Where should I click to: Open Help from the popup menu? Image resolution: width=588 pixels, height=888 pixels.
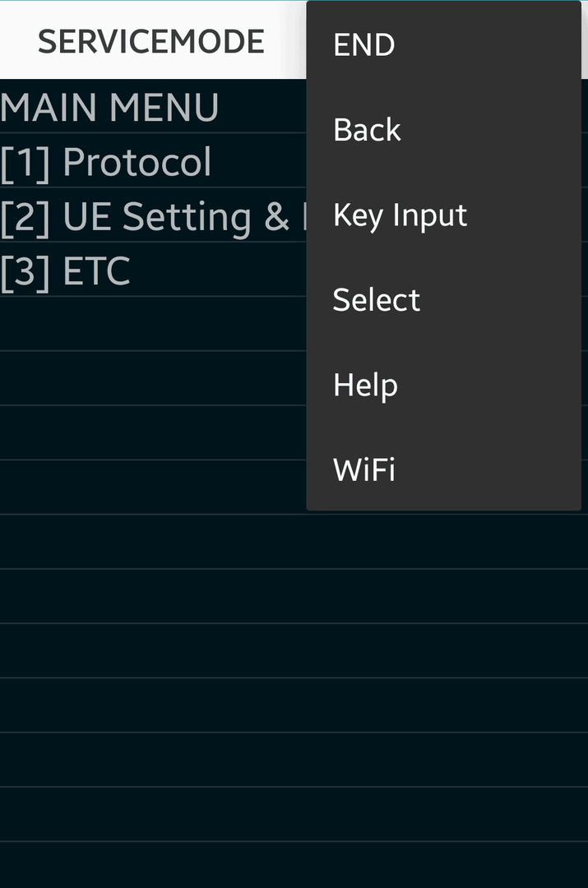click(443, 385)
